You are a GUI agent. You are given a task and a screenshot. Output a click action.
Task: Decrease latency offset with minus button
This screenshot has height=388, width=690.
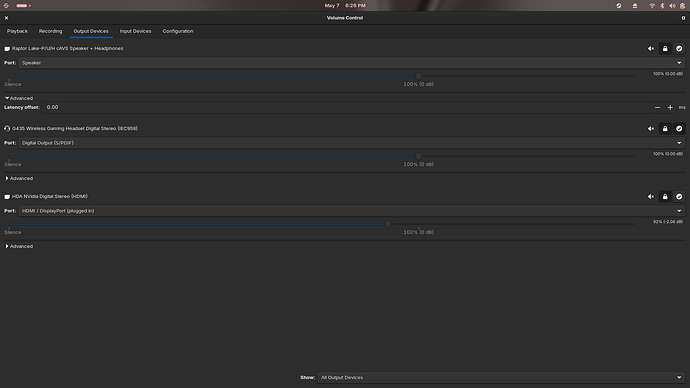(x=657, y=107)
